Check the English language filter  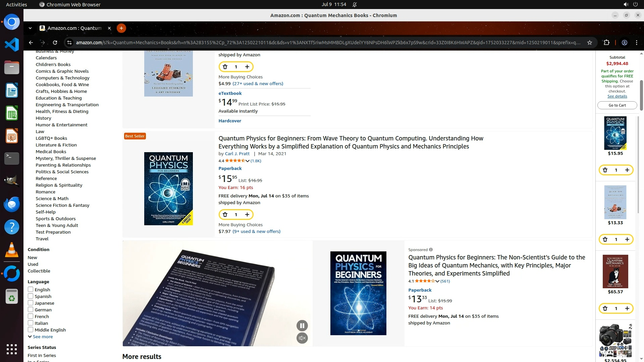click(x=31, y=289)
